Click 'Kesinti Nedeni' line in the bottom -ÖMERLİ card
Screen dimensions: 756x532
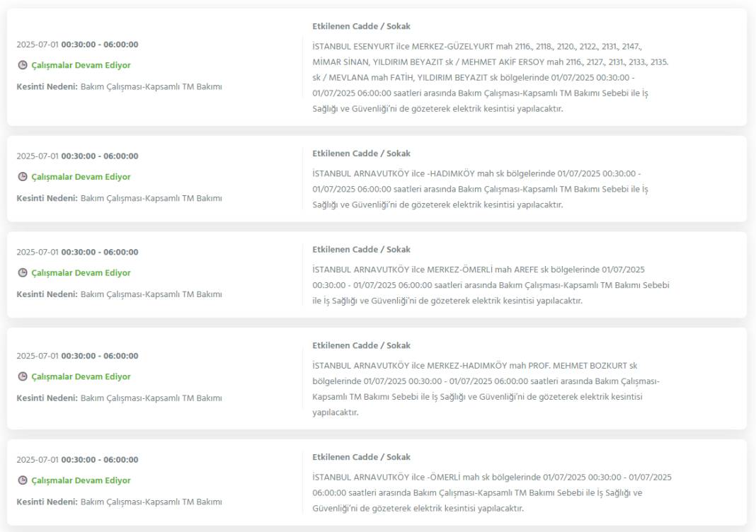[119, 502]
